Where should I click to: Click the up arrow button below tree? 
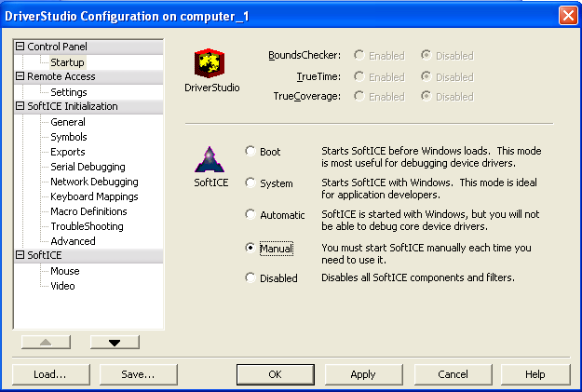click(44, 342)
